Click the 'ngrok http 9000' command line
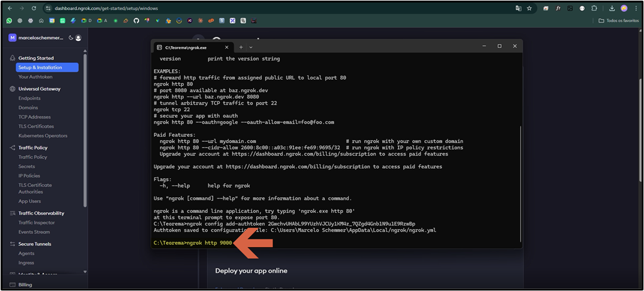The height and width of the screenshot is (291, 644). 193,243
